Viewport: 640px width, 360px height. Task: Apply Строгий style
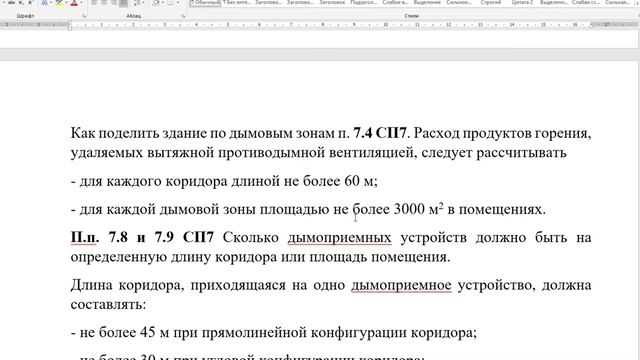click(x=491, y=2)
